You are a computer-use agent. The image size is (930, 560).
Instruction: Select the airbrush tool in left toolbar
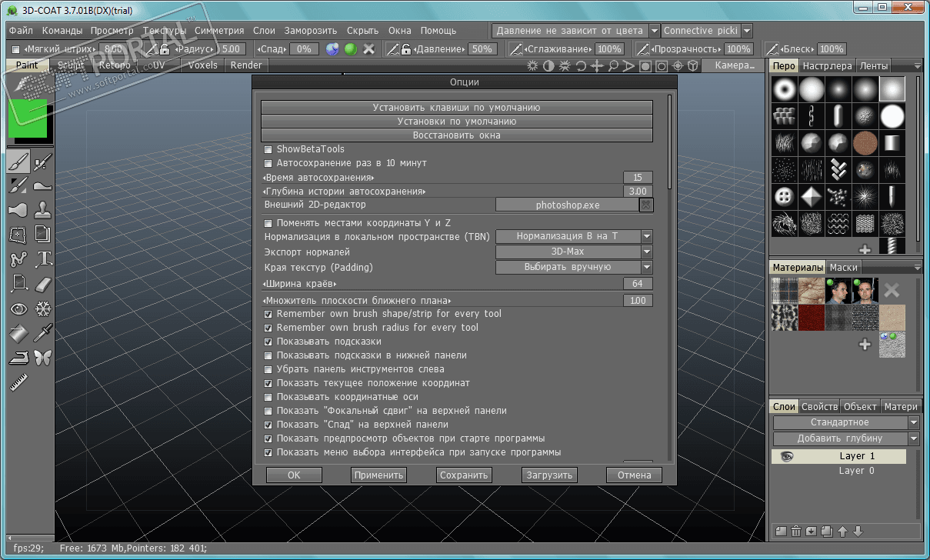(x=42, y=162)
